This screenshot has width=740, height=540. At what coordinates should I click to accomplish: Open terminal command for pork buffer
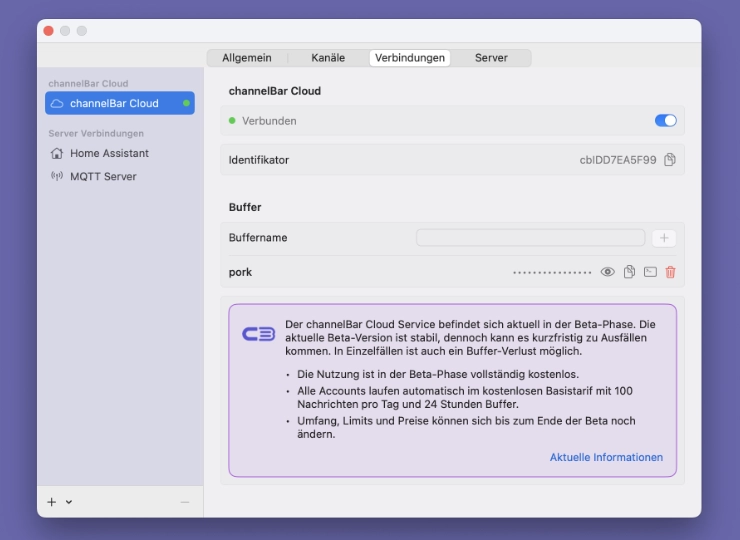click(650, 272)
